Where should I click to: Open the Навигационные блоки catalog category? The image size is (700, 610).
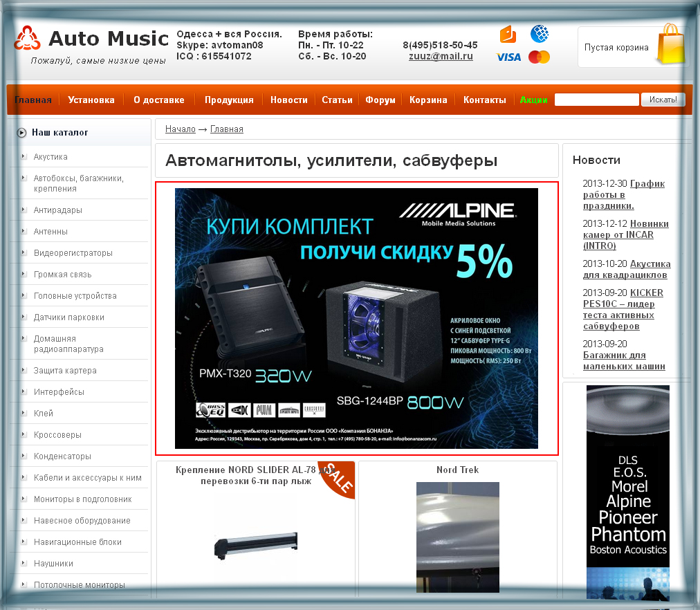point(77,542)
